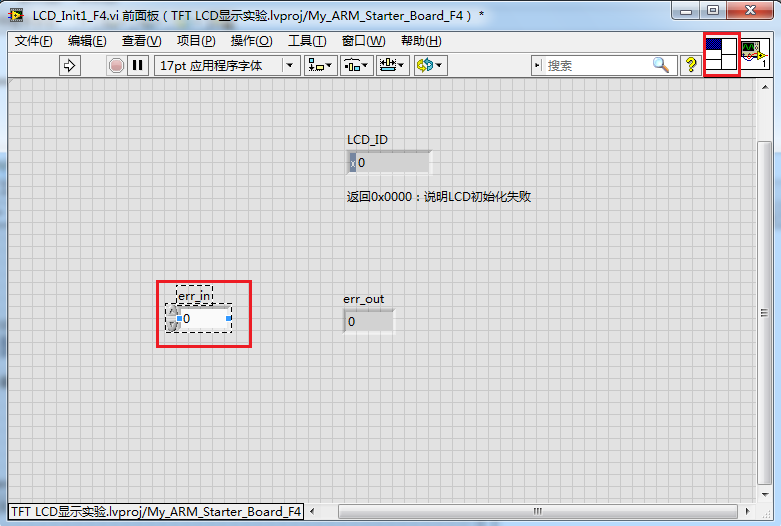The image size is (781, 526).
Task: Click the err_in numeric value field
Action: pyautogui.click(x=203, y=318)
